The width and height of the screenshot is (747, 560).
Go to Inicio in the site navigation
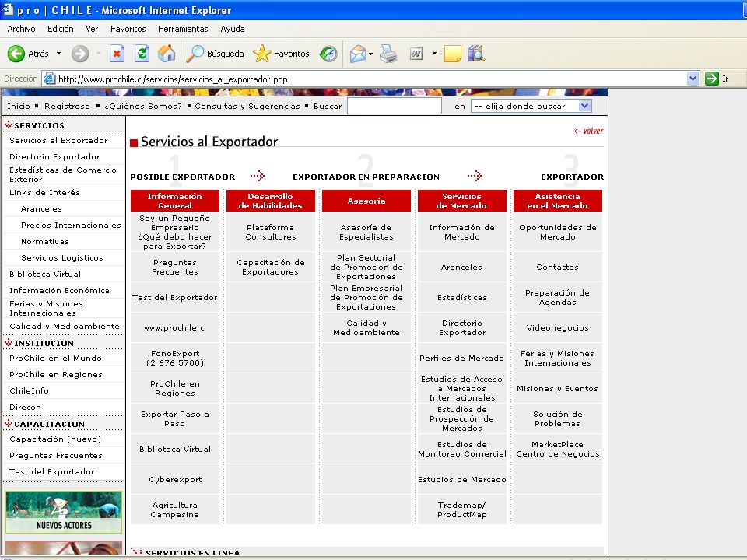point(19,107)
